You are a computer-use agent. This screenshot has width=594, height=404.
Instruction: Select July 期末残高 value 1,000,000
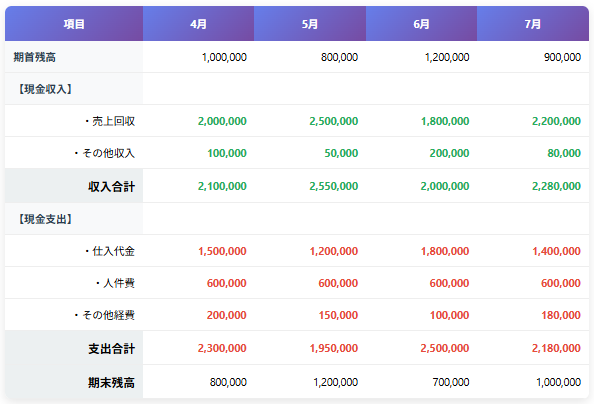tap(558, 382)
